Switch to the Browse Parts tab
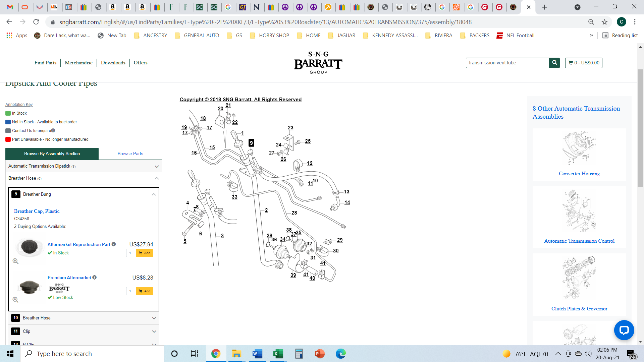This screenshot has height=362, width=644. [130, 154]
